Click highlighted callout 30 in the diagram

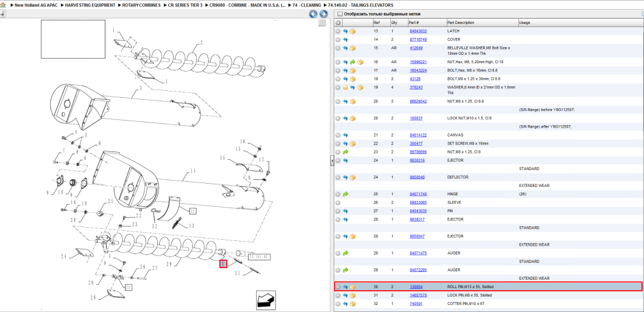coord(223,264)
